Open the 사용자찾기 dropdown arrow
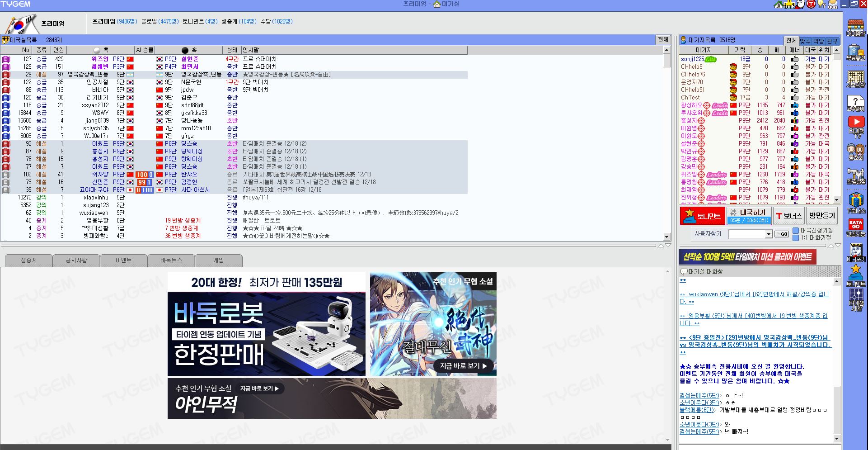This screenshot has width=868, height=450. (769, 234)
